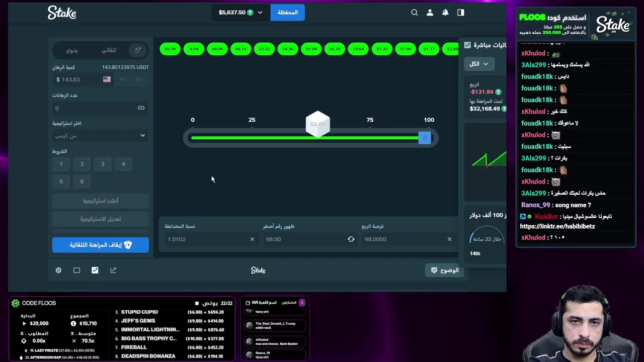Viewport: 644px width, 362px height.
Task: Click past result pill 91.08
Action: point(311,49)
